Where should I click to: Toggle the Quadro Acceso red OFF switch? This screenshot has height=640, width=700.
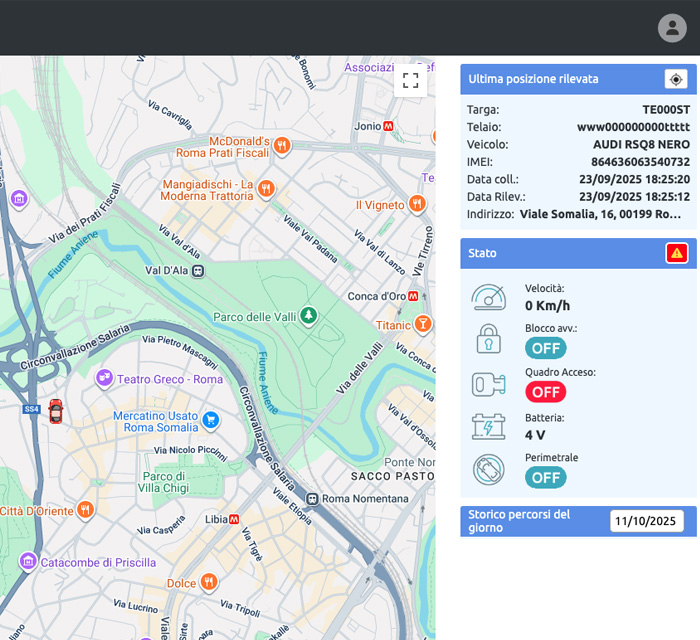[x=545, y=392]
